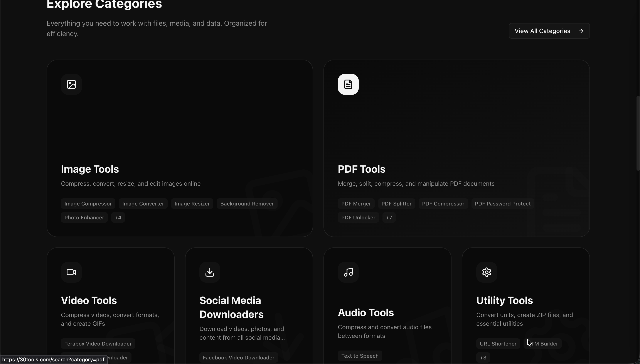
Task: Click the View All Categories button
Action: pyautogui.click(x=549, y=31)
